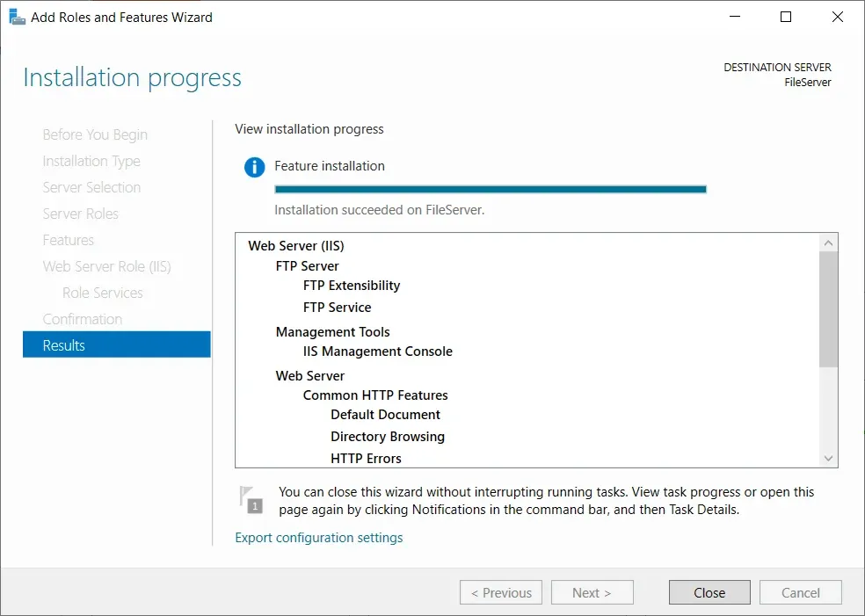This screenshot has width=865, height=616.
Task: Click the FTP Extensibility item
Action: click(351, 286)
